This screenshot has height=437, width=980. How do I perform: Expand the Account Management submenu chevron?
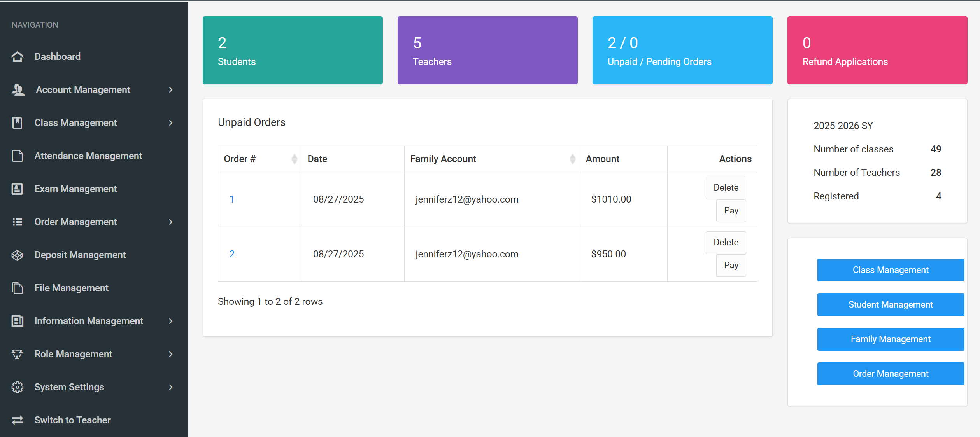pos(171,90)
